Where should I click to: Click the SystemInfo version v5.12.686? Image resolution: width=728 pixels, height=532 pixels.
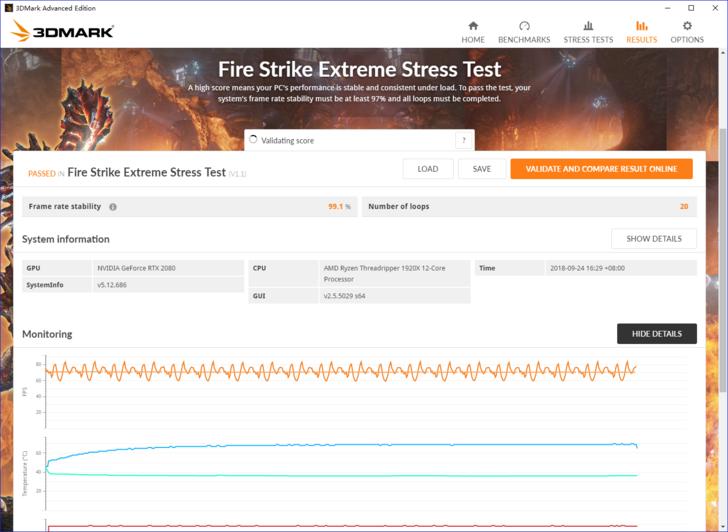pos(112,285)
